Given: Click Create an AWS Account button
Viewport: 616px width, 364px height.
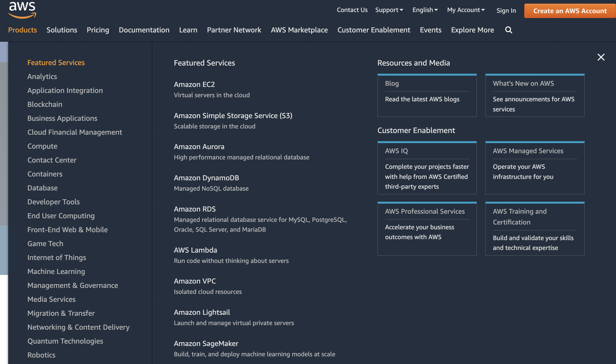Looking at the screenshot, I should [x=570, y=11].
